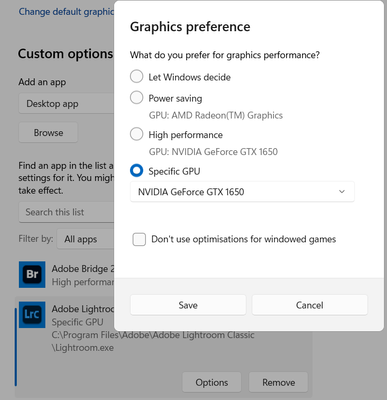This screenshot has height=400, width=387.
Task: Open the NVIDIA GeForce GTX 1650 dropdown
Action: 242,192
